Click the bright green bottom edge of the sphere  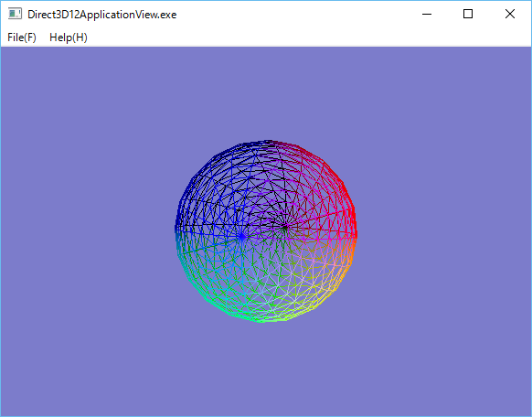261,318
